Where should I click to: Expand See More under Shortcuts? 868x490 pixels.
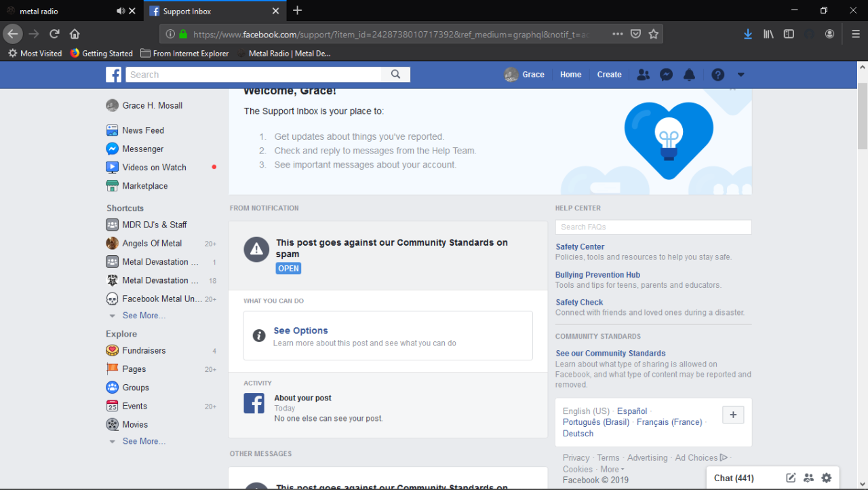pos(143,316)
